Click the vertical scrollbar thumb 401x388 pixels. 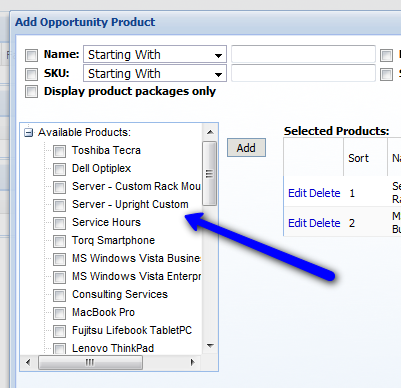click(210, 173)
